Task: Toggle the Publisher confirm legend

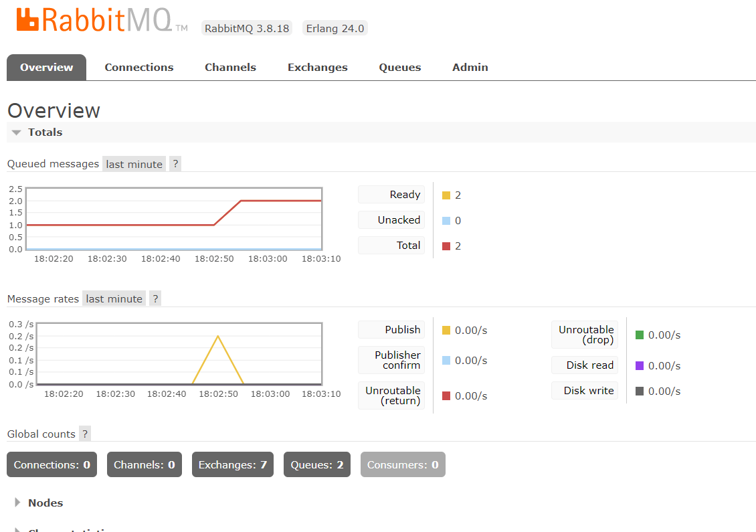Action: pyautogui.click(x=391, y=360)
